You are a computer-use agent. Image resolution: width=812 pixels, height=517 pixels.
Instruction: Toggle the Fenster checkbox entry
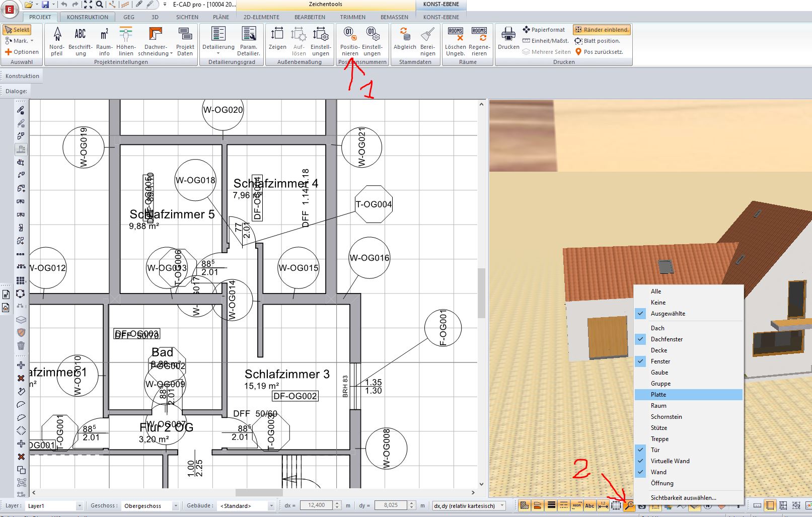click(x=660, y=361)
